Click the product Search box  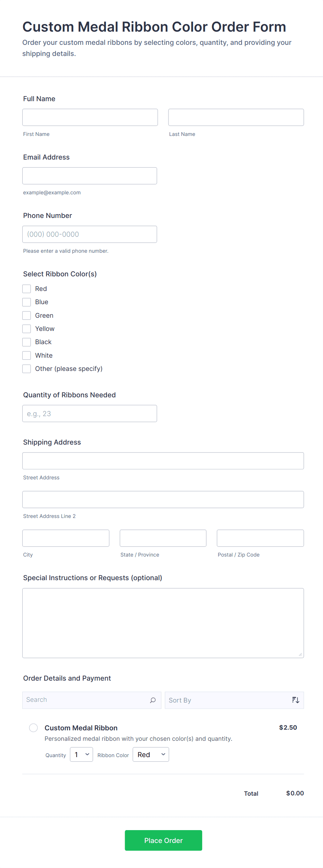[87, 700]
